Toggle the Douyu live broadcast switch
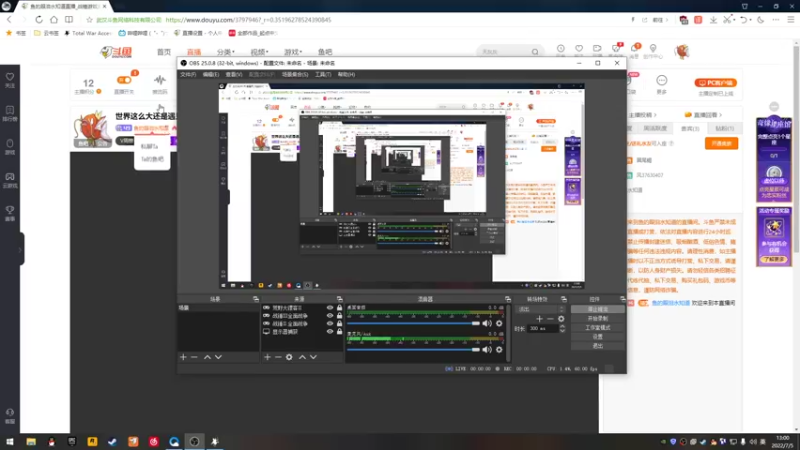Screen dimensions: 800x450 [x=123, y=80]
